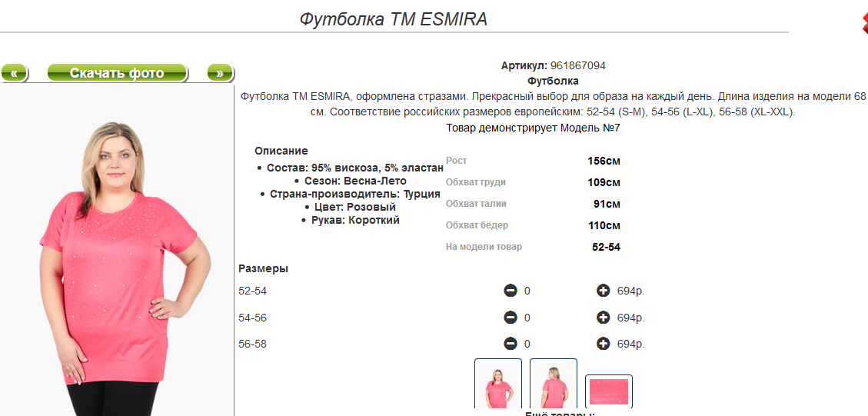Increase quantity for size 52-54
The width and height of the screenshot is (868, 416).
point(603,290)
